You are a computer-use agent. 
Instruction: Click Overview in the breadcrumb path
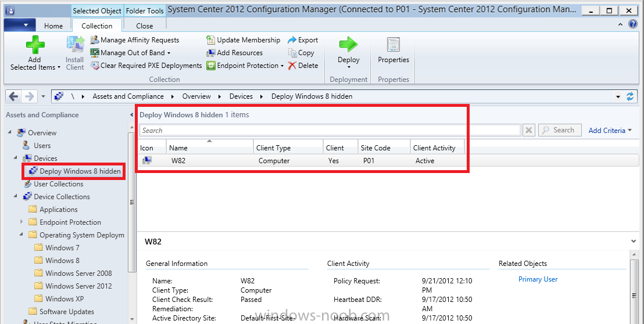pyautogui.click(x=196, y=96)
